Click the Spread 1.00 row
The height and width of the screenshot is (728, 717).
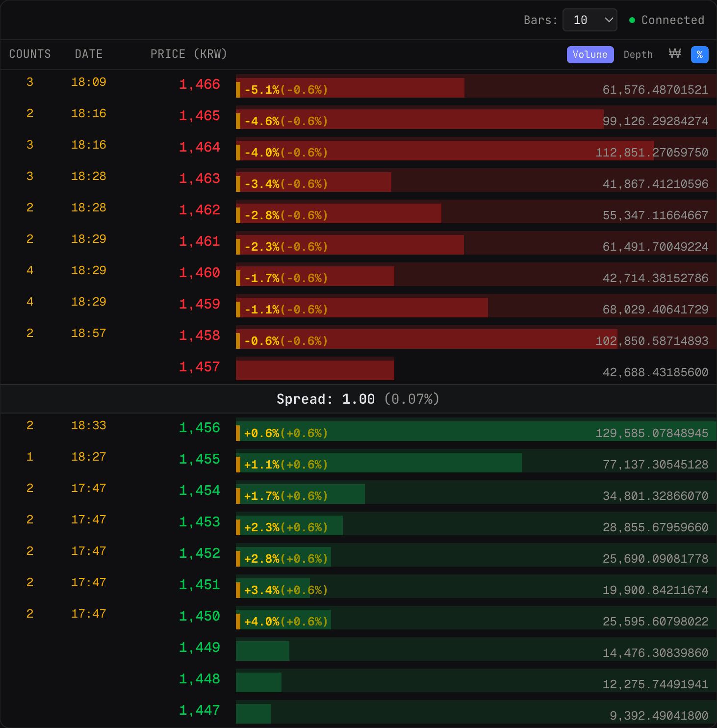(358, 399)
